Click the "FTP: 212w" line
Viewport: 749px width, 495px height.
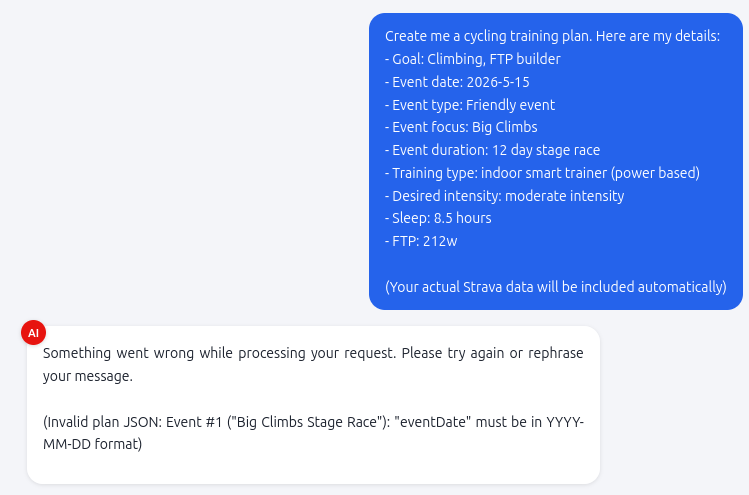pyautogui.click(x=421, y=241)
